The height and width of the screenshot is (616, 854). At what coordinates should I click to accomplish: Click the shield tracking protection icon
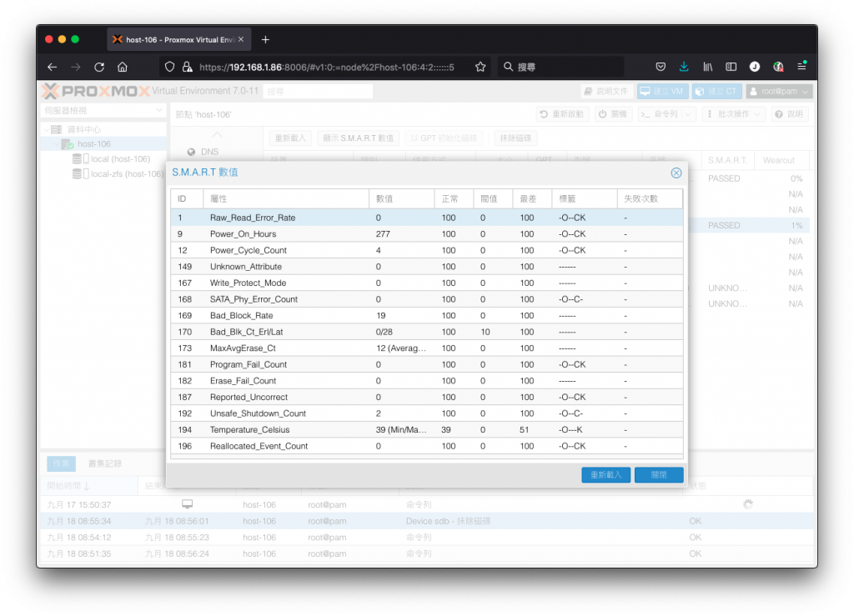click(170, 67)
